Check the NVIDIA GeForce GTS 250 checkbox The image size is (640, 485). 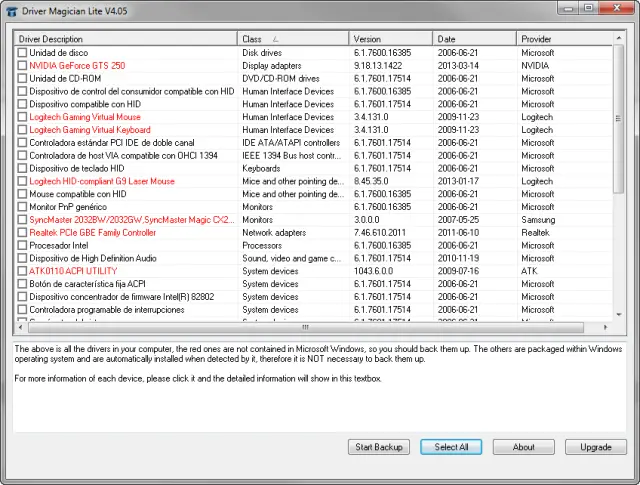tap(22, 65)
